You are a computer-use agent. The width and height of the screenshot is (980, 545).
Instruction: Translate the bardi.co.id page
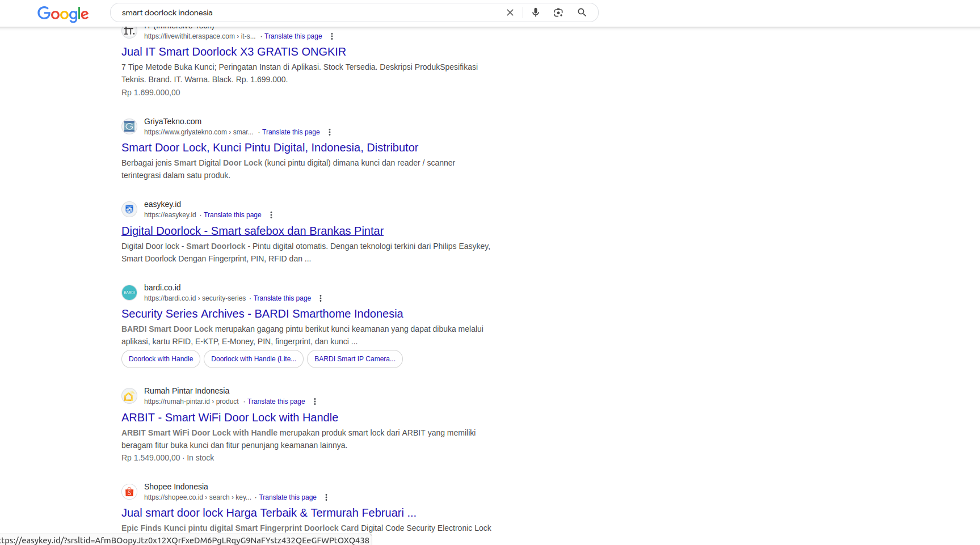coord(282,298)
